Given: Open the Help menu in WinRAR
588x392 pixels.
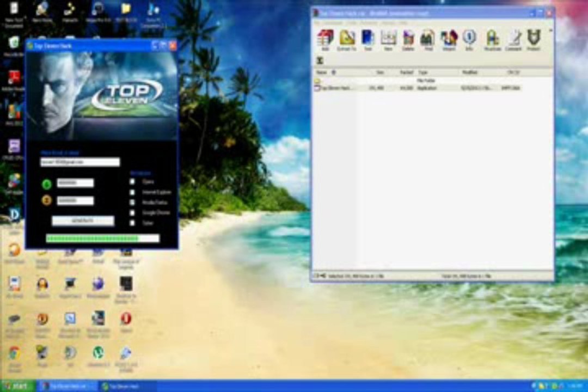Looking at the screenshot, I should tap(403, 23).
